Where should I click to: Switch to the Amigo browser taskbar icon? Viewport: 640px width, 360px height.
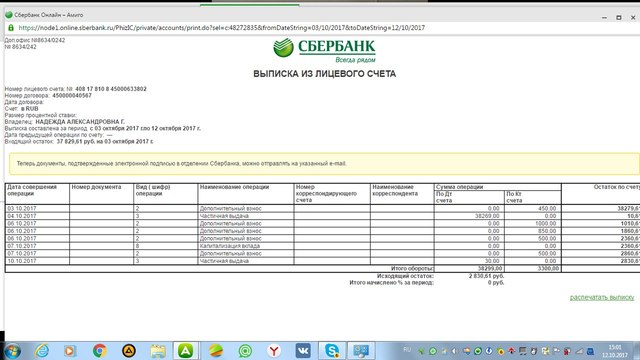click(185, 351)
